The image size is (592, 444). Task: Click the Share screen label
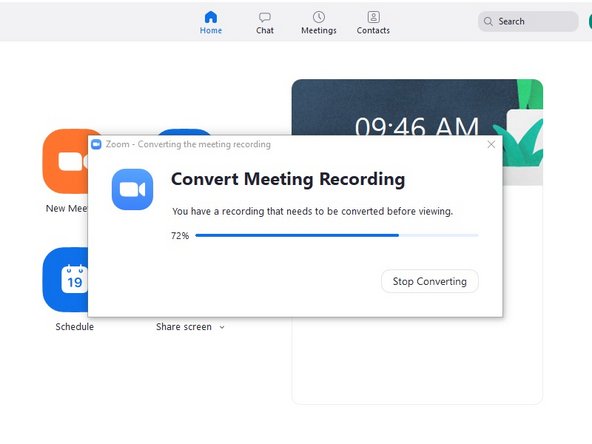tap(184, 327)
